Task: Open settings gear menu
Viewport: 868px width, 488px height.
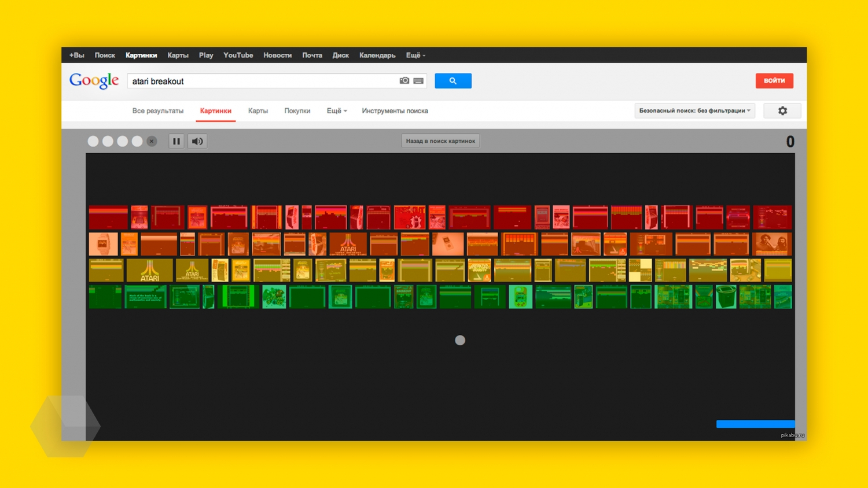Action: pos(782,110)
